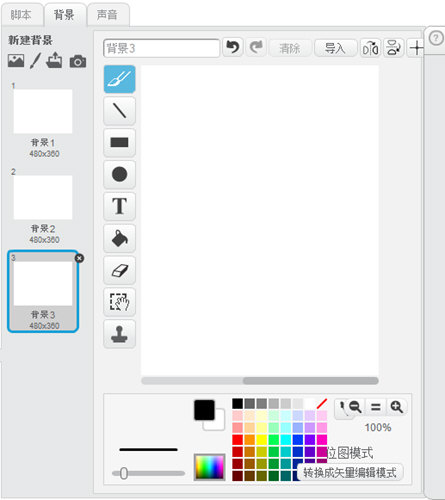Click the 新建背景 label

tap(30, 40)
